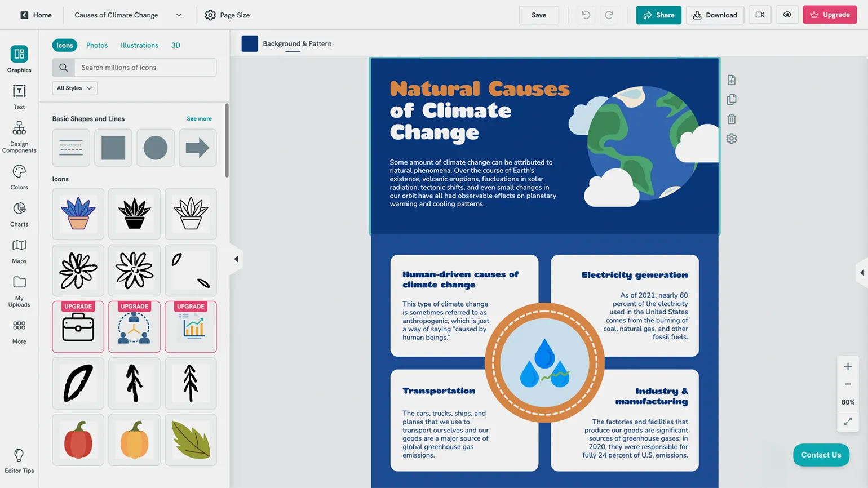This screenshot has height=488, width=868.
Task: Toggle preview mode with eye icon
Action: coord(787,15)
